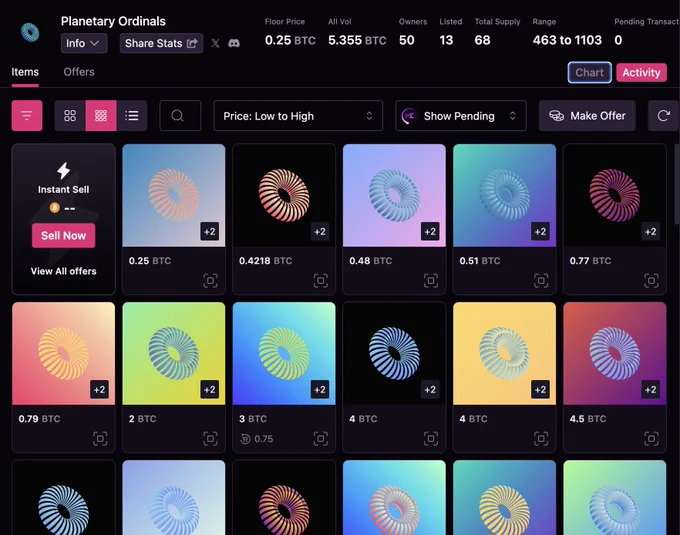
Task: Open the Activity view
Action: click(641, 72)
